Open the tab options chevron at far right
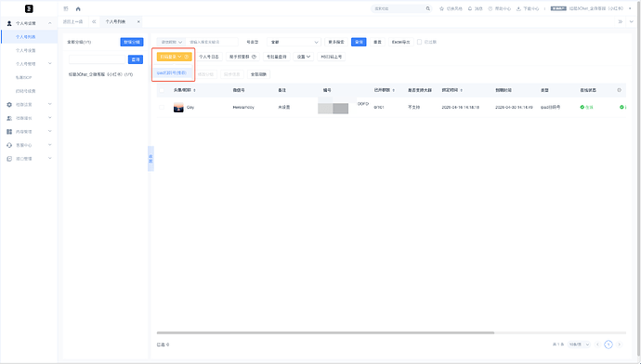 (632, 21)
